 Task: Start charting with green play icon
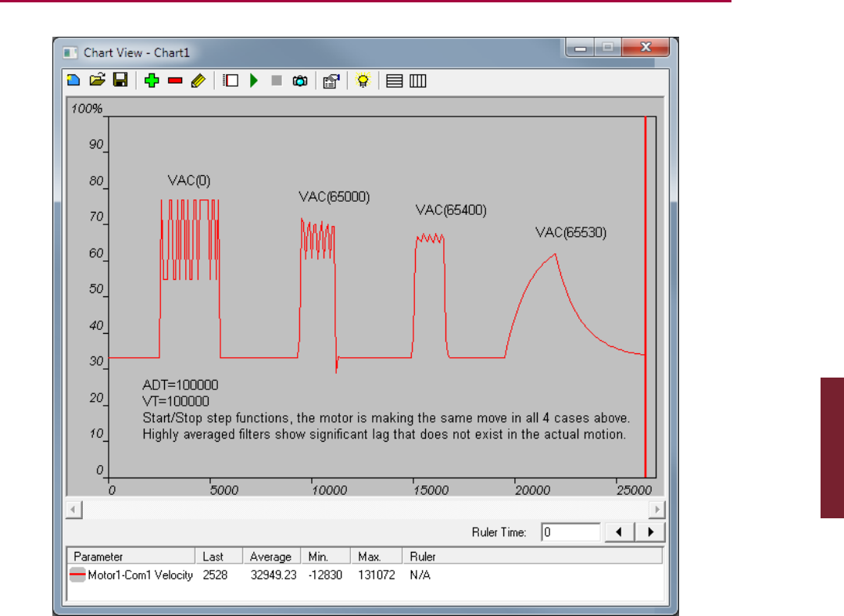click(x=254, y=81)
